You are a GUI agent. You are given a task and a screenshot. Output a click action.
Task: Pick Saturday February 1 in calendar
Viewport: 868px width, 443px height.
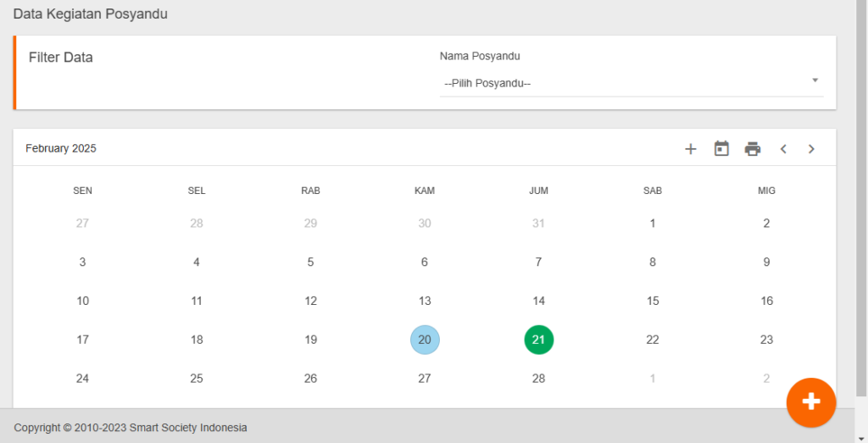(x=653, y=224)
